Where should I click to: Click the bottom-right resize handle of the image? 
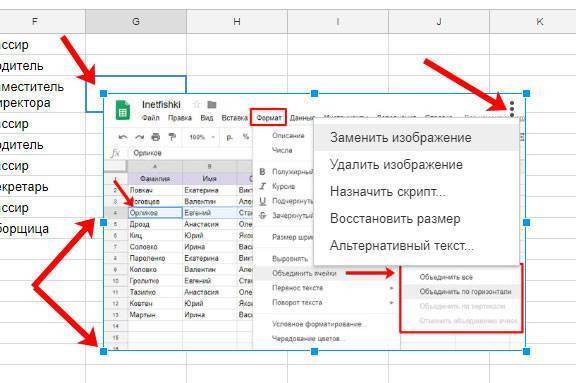[526, 351]
